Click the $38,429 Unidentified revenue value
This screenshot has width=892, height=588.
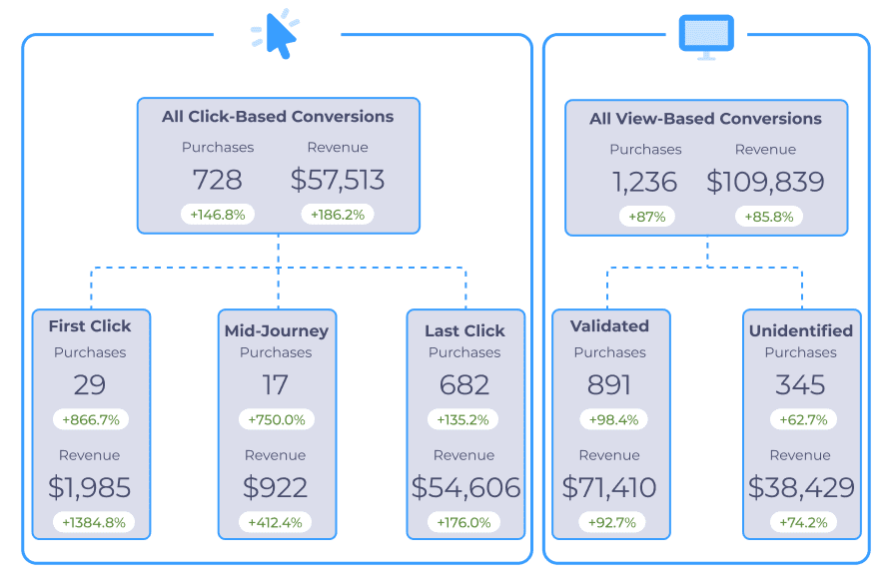(x=801, y=487)
